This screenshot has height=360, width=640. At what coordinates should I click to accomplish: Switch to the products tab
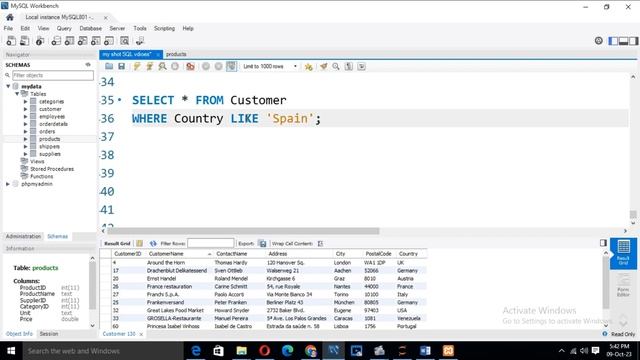click(176, 54)
